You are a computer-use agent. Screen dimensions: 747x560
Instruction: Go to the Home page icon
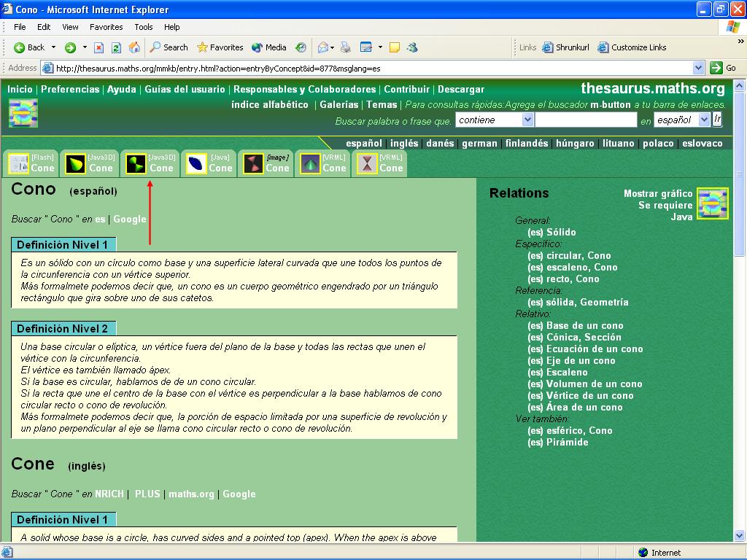134,47
